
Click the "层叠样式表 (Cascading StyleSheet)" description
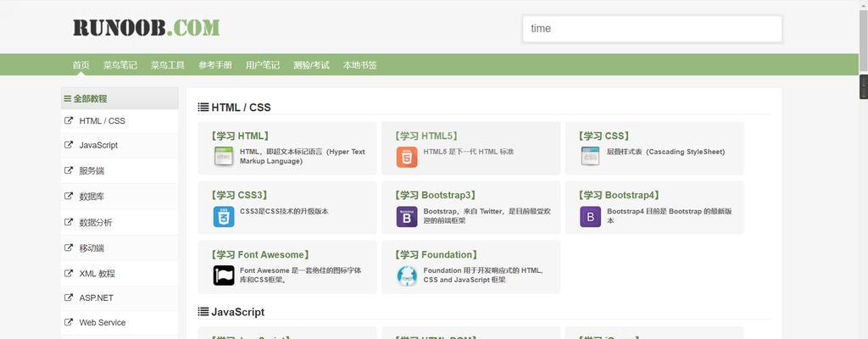pyautogui.click(x=665, y=152)
